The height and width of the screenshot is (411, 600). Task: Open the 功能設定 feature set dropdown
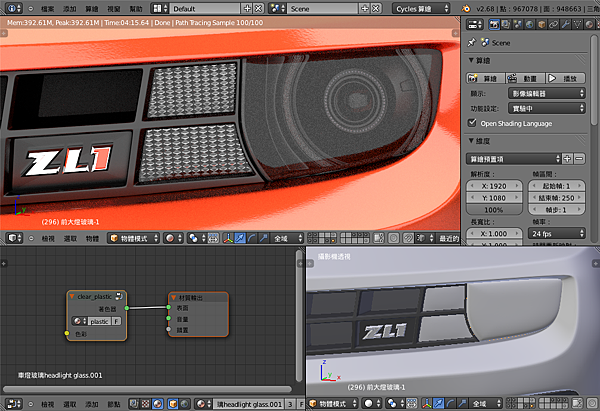point(546,109)
